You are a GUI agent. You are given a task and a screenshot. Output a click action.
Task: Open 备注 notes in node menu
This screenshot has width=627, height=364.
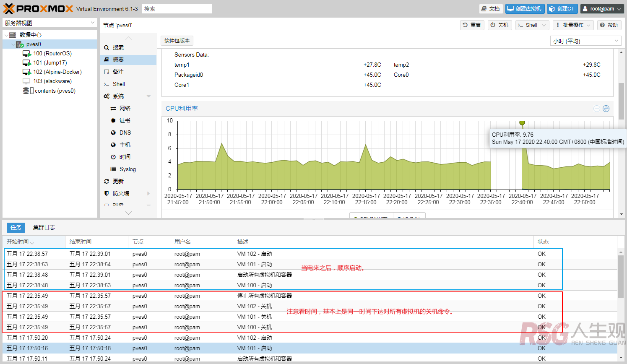click(x=128, y=72)
